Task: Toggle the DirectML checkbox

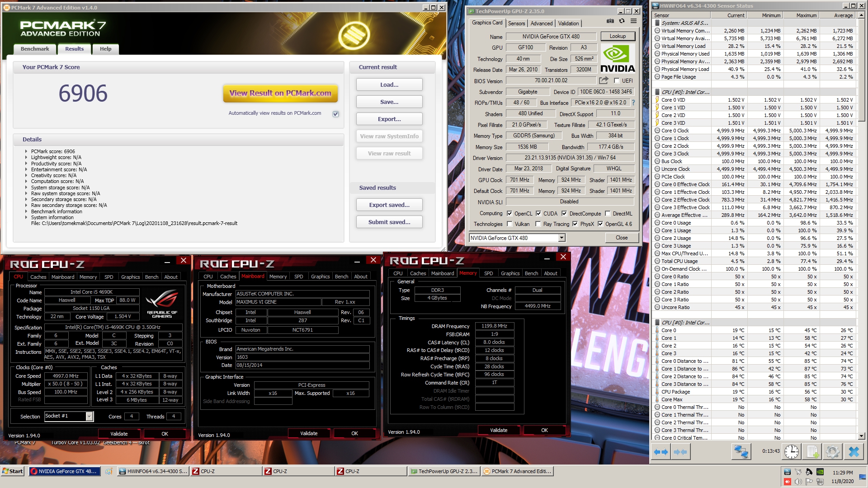Action: [x=608, y=214]
